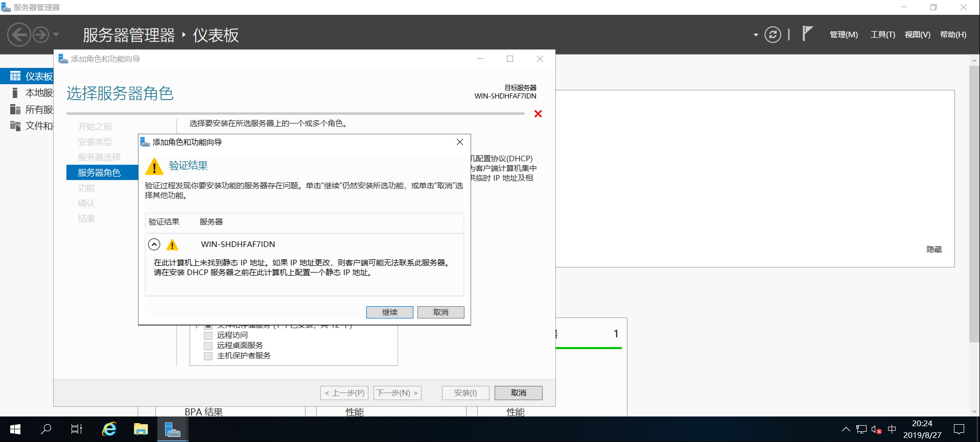Viewport: 980px width, 442px height.
Task: Open Task View on the taskbar
Action: coord(77,429)
